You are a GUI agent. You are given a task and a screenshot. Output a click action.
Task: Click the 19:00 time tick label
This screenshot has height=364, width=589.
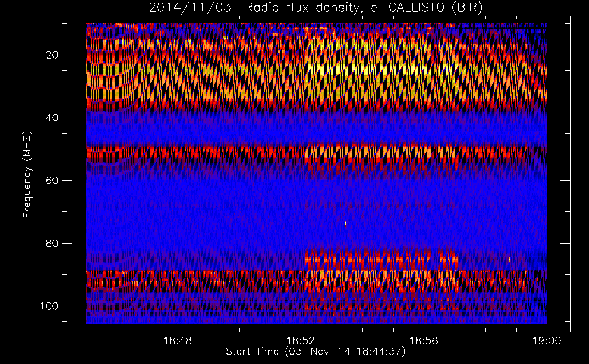tap(547, 341)
